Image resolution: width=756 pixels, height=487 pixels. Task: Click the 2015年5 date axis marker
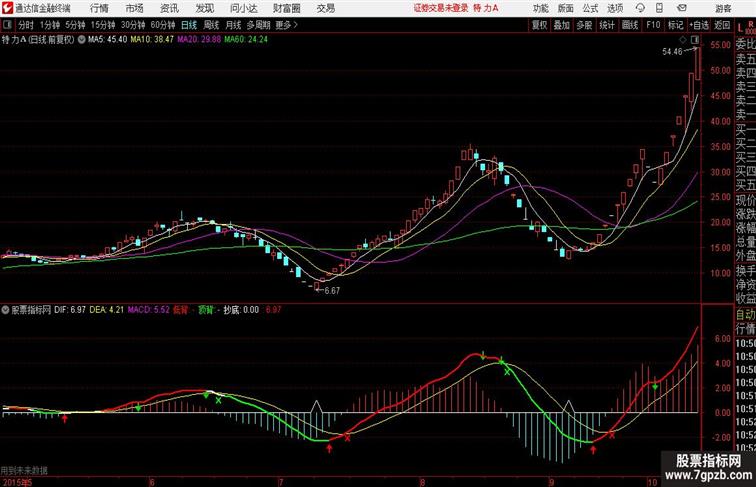click(16, 482)
